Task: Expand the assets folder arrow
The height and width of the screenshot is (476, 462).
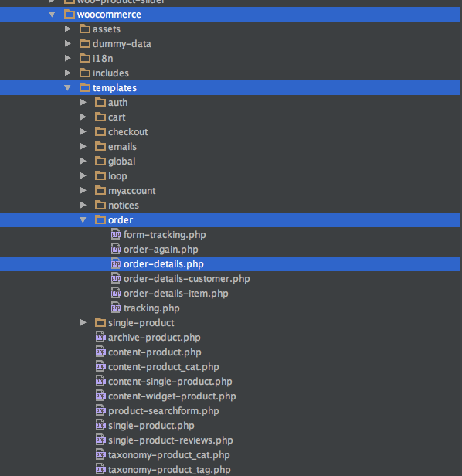Action: pos(68,29)
